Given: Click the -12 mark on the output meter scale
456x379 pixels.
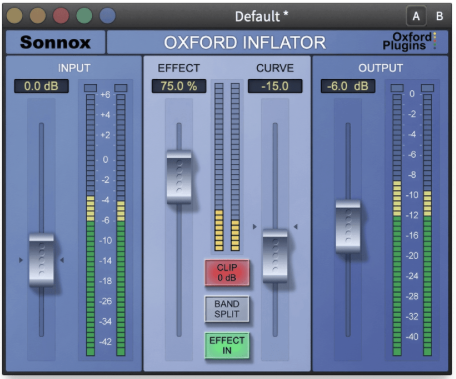Looking at the screenshot, I should 412,215.
